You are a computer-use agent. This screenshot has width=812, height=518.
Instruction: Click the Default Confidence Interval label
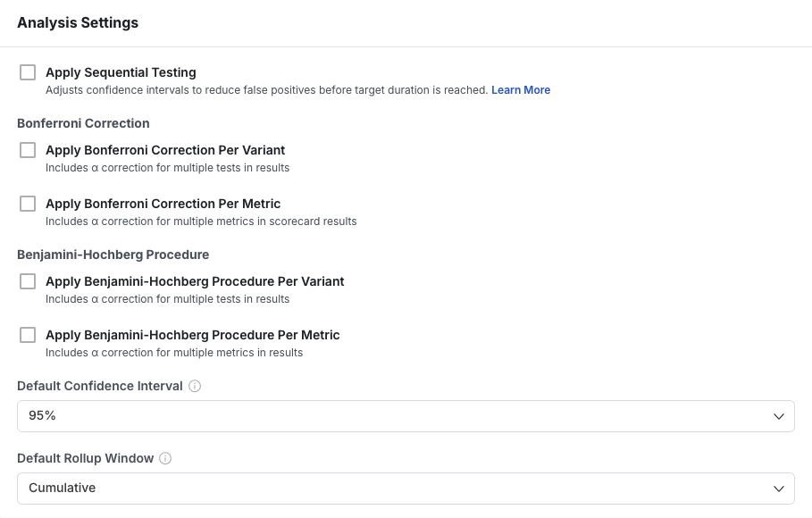point(100,386)
